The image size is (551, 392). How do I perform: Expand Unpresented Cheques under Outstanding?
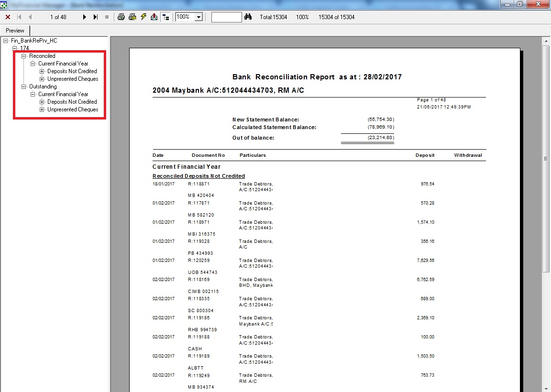(x=42, y=109)
